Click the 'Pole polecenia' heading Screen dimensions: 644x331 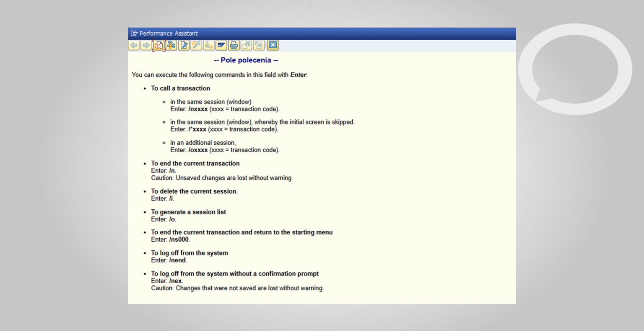246,60
